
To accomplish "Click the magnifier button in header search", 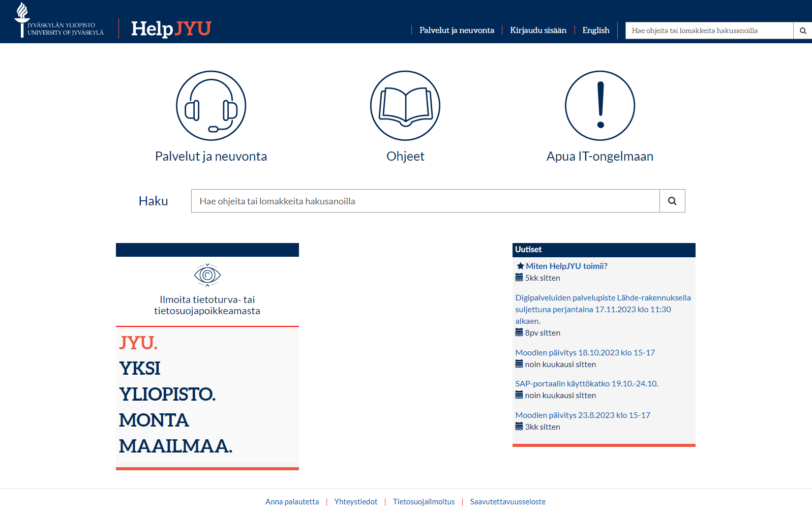I will pos(803,31).
